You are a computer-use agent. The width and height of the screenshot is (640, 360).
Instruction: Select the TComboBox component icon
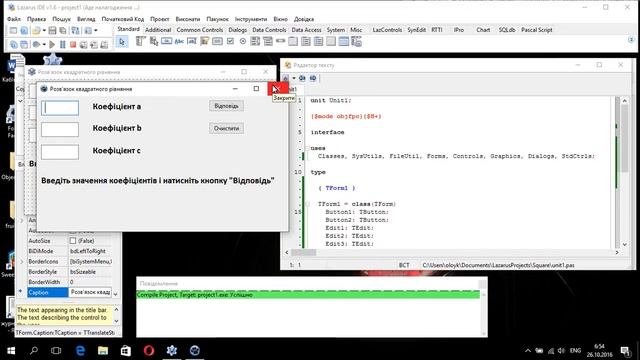(268, 41)
